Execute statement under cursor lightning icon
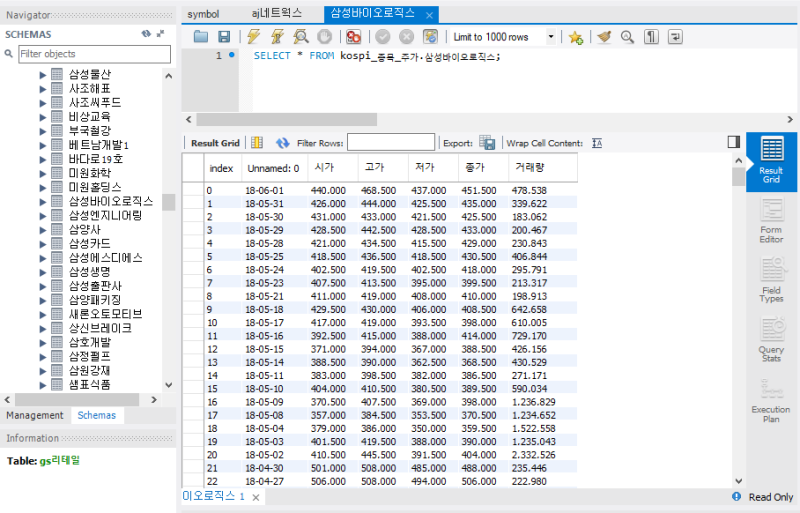 click(x=277, y=37)
